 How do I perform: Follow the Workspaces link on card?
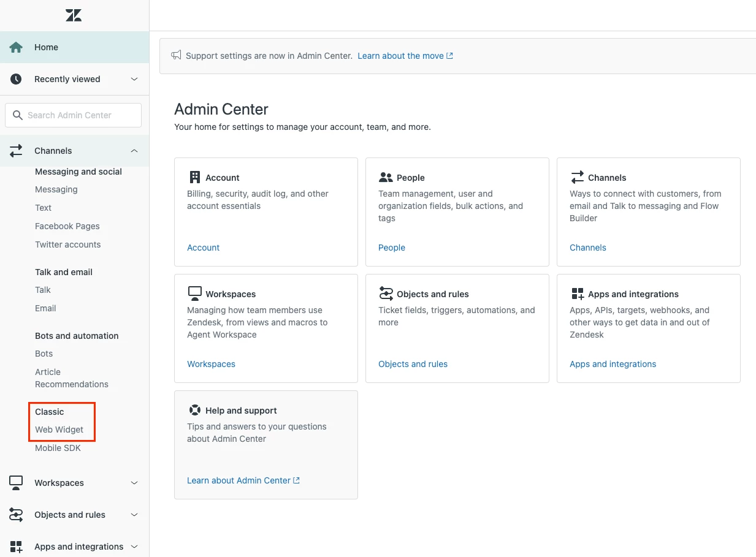coord(211,364)
